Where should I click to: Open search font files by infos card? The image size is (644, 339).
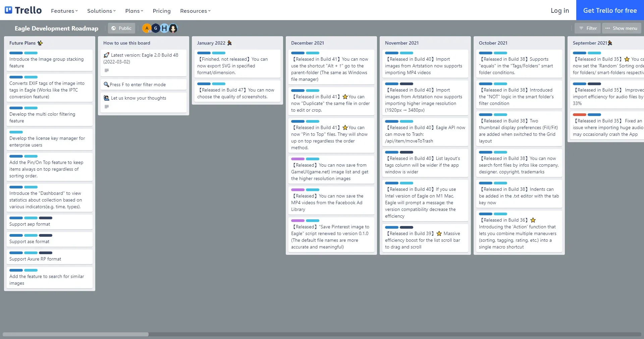pos(519,163)
